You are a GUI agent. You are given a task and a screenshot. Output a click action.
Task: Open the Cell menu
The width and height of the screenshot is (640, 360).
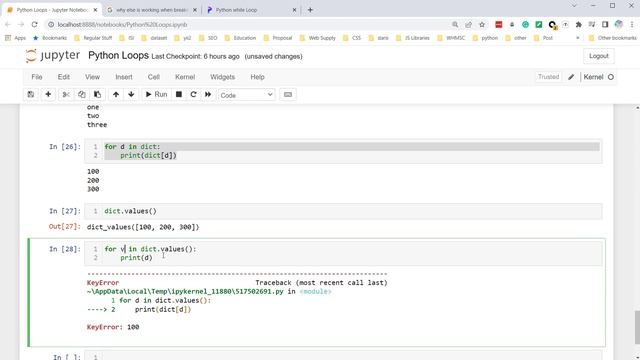pyautogui.click(x=153, y=77)
